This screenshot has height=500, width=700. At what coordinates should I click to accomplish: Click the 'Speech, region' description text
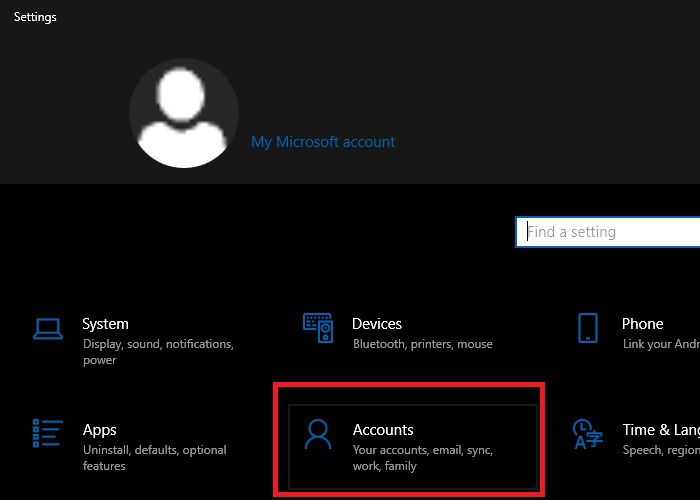[x=661, y=450]
